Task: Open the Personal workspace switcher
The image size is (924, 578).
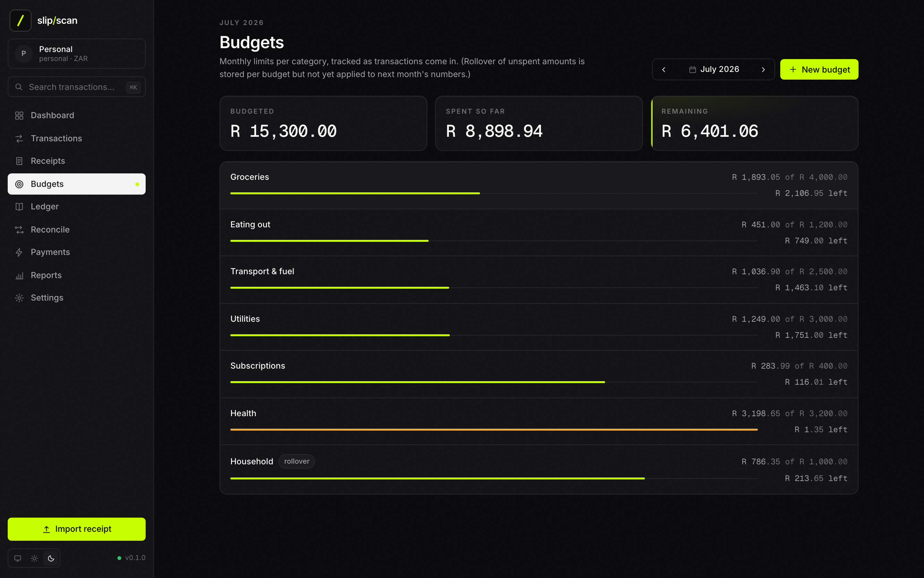Action: [76, 54]
